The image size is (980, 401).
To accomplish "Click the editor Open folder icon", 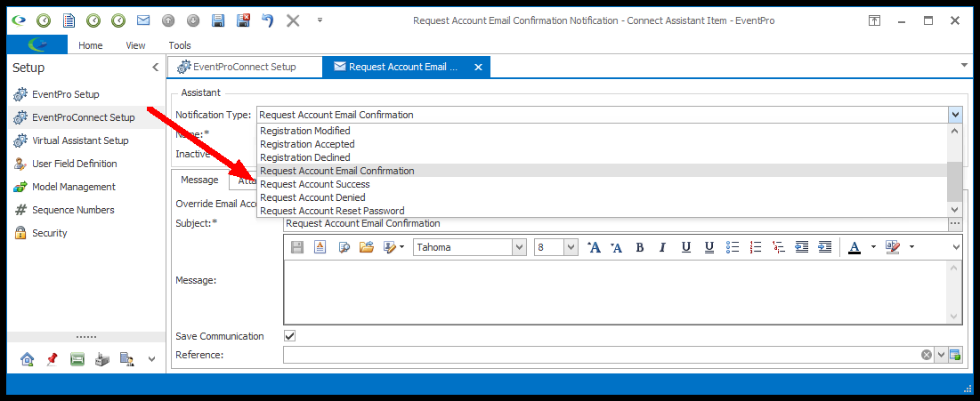I will tap(366, 247).
